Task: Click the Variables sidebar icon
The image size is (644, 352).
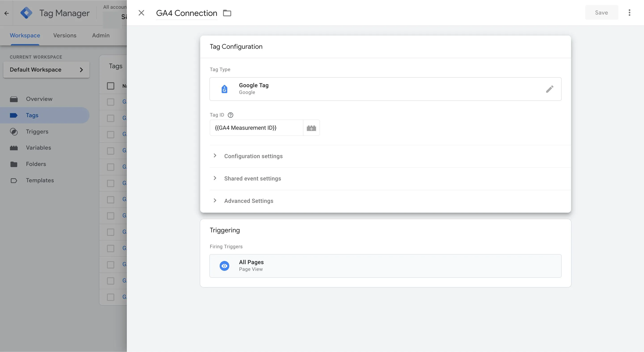Action: point(14,148)
